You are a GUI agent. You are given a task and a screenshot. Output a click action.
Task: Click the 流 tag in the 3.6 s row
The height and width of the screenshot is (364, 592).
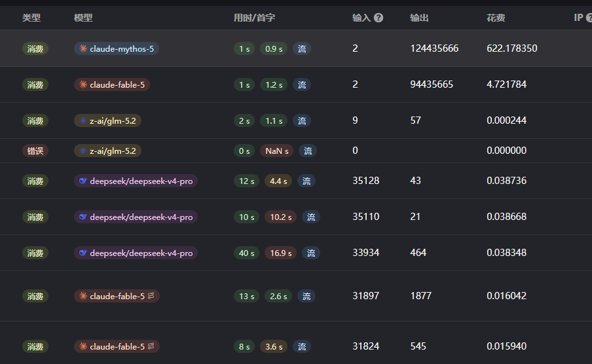(x=302, y=346)
